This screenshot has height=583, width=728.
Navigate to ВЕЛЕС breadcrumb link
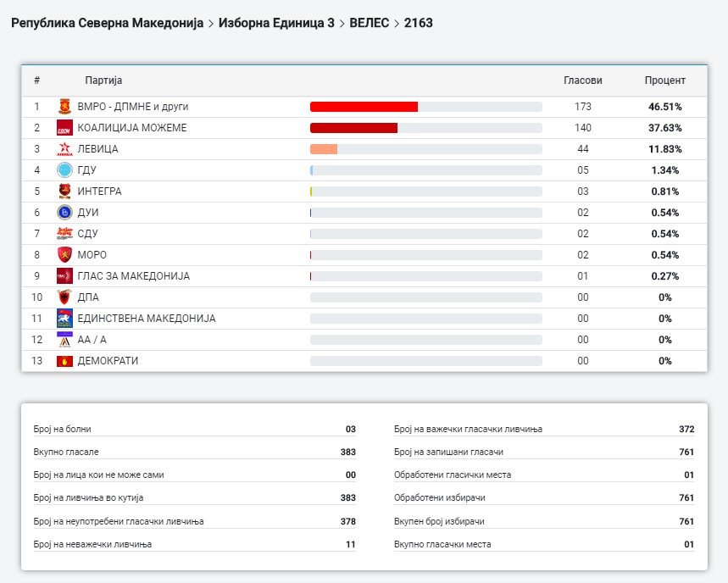(369, 23)
